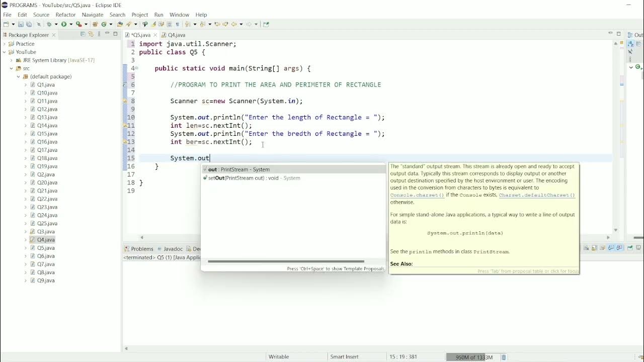Viewport: 644px width, 362px height.
Task: Toggle Mark Occurrences in toolbar
Action: pyautogui.click(x=153, y=24)
